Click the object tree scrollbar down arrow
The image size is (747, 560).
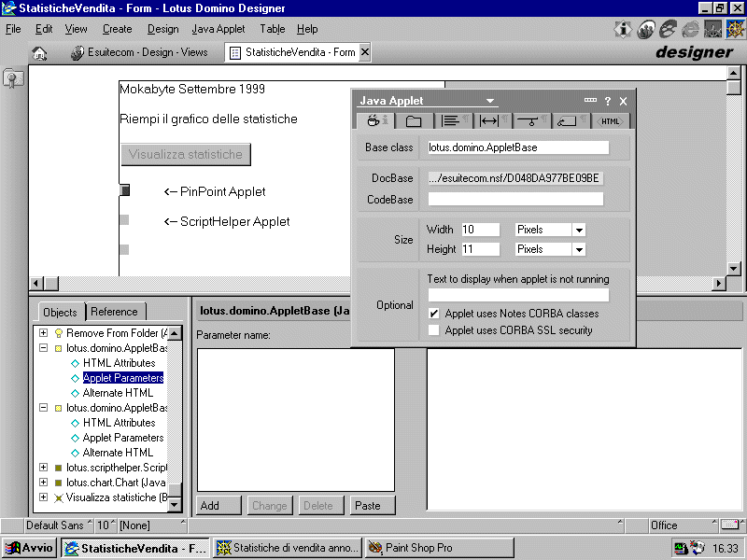tap(175, 504)
